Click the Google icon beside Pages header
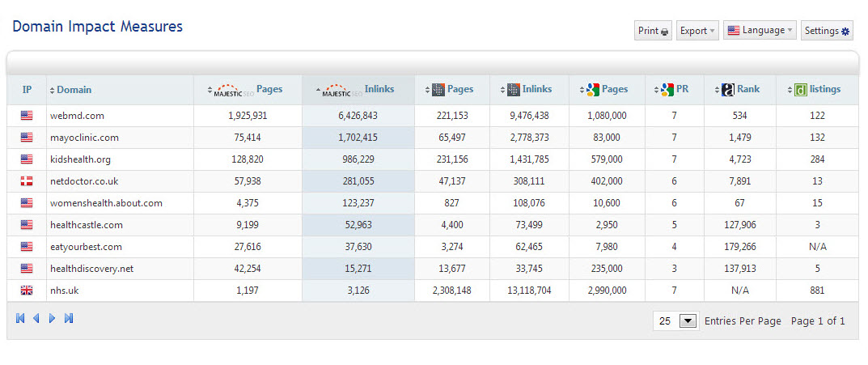Screen dimensions: 868x365 click(594, 89)
